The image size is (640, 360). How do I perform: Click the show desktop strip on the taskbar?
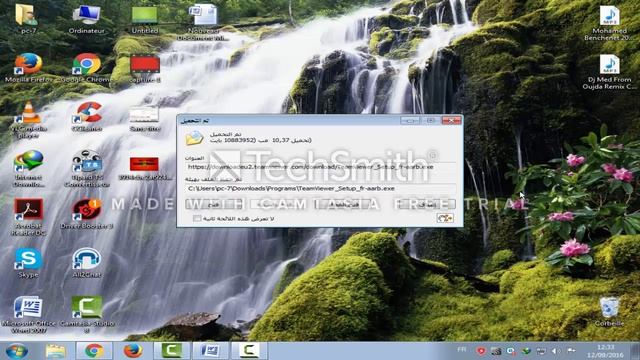click(x=636, y=351)
